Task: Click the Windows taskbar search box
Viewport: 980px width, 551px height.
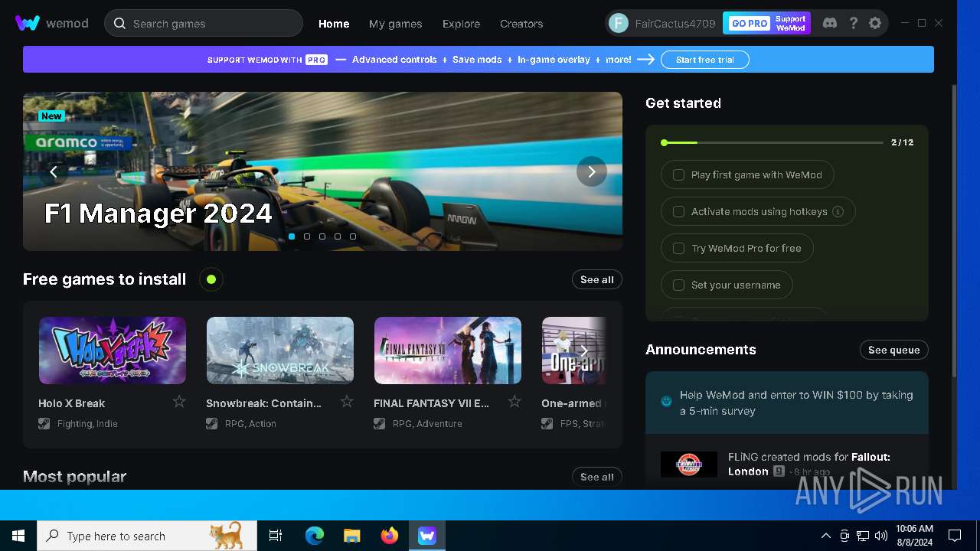Action: click(147, 536)
